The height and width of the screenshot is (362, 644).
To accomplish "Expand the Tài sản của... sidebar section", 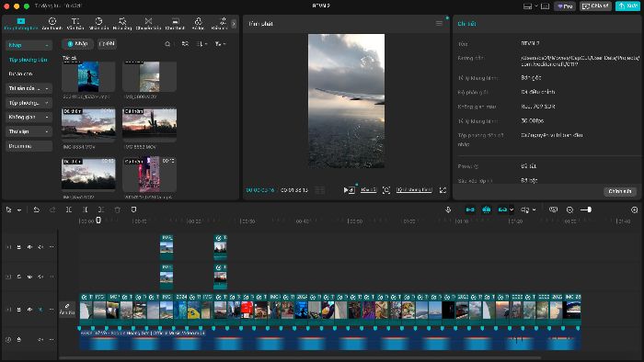I will point(29,88).
